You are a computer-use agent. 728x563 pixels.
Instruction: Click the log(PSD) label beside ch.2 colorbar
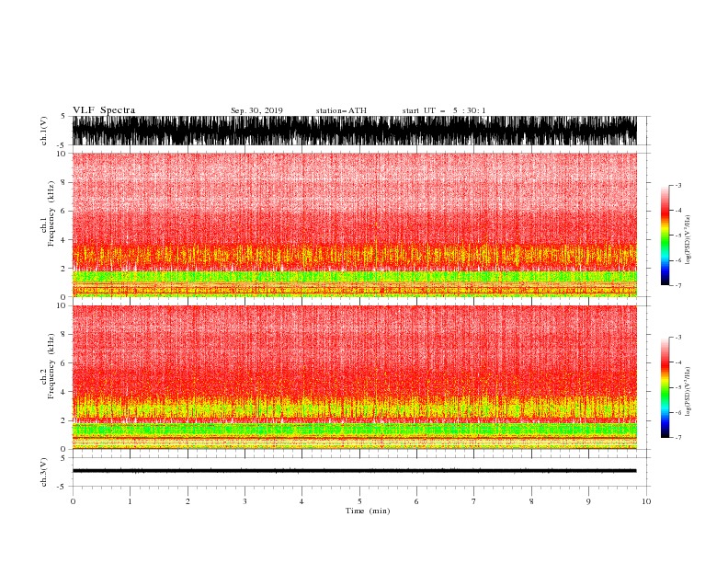(x=688, y=392)
